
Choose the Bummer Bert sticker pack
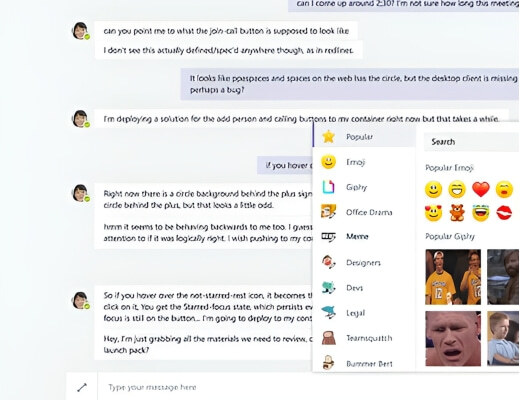pyautogui.click(x=364, y=363)
